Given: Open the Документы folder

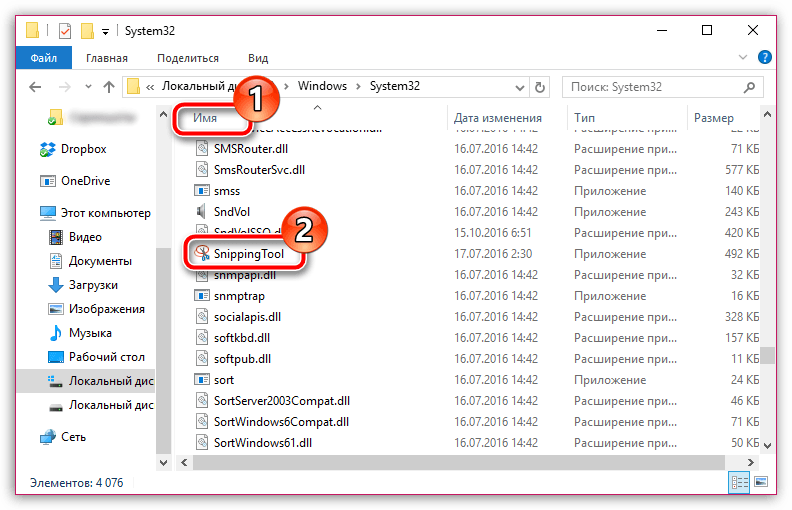Looking at the screenshot, I should (100, 261).
